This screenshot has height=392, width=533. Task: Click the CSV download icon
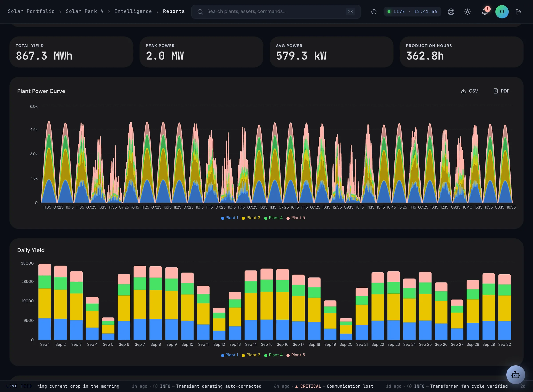tap(463, 91)
